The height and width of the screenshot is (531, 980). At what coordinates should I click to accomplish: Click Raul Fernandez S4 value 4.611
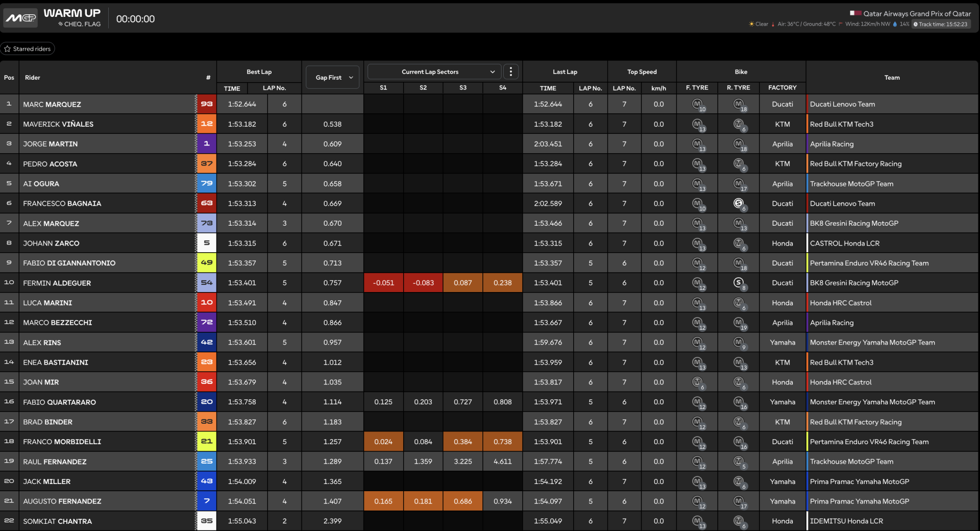[503, 462]
